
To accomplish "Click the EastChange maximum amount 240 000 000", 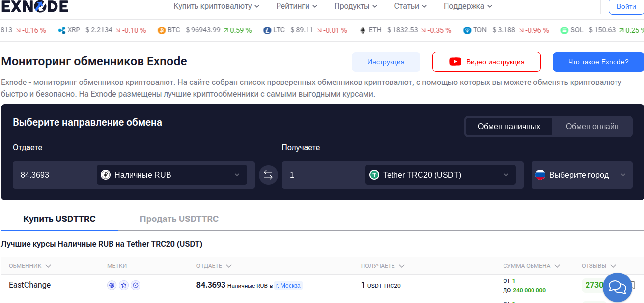I will (529, 290).
